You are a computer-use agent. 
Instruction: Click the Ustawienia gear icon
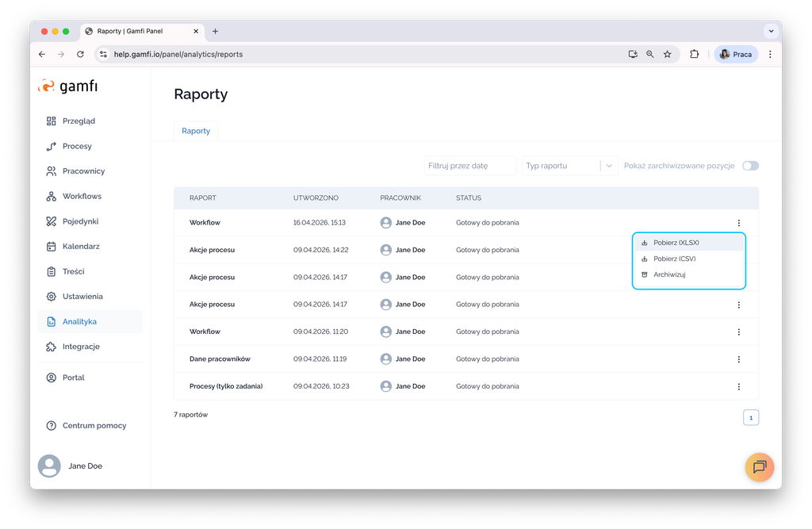tap(52, 297)
